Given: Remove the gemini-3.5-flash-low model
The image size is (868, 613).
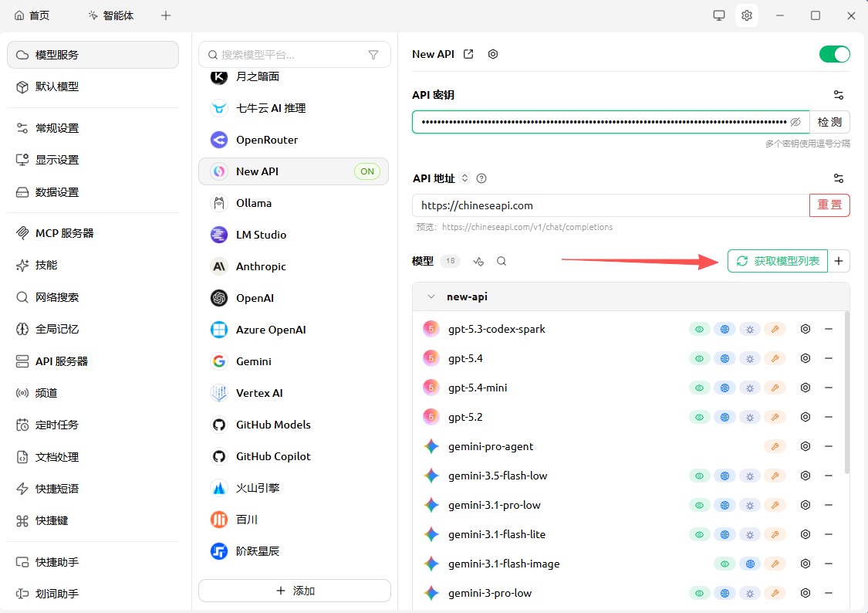Looking at the screenshot, I should (x=829, y=476).
